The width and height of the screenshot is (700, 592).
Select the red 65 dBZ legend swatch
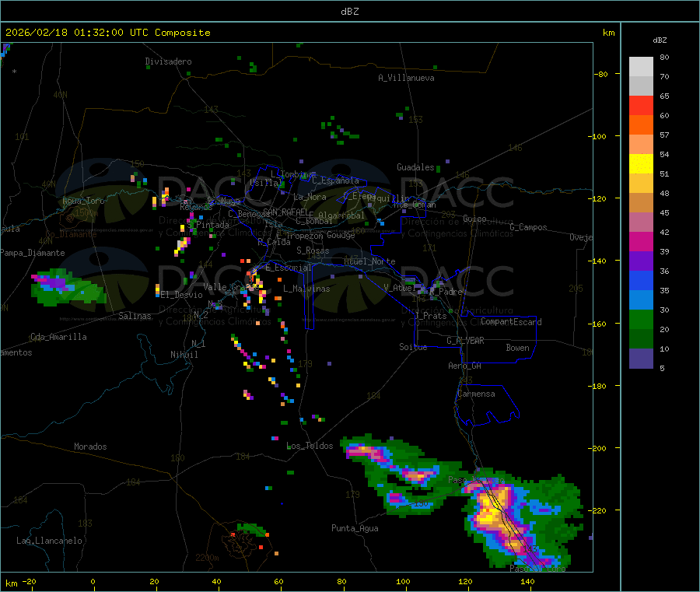click(641, 105)
